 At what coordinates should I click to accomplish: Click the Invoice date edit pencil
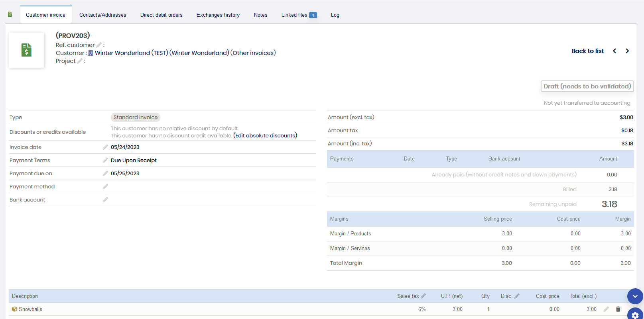(x=105, y=147)
